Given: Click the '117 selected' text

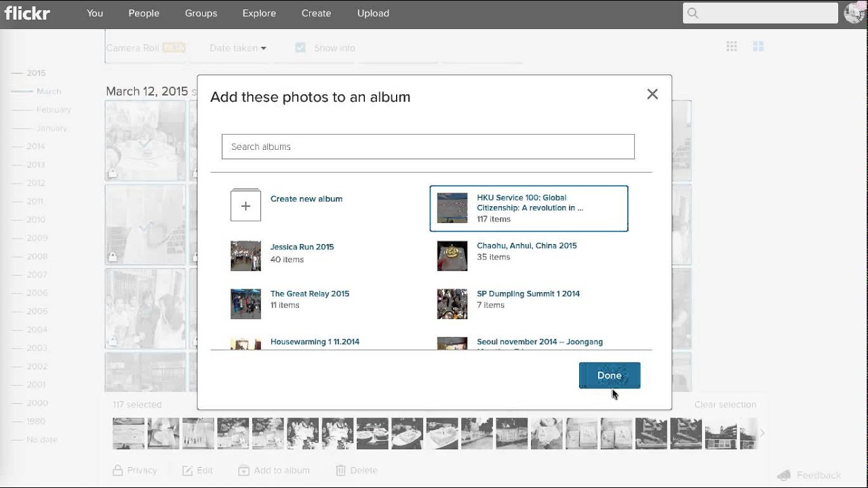Looking at the screenshot, I should point(137,405).
